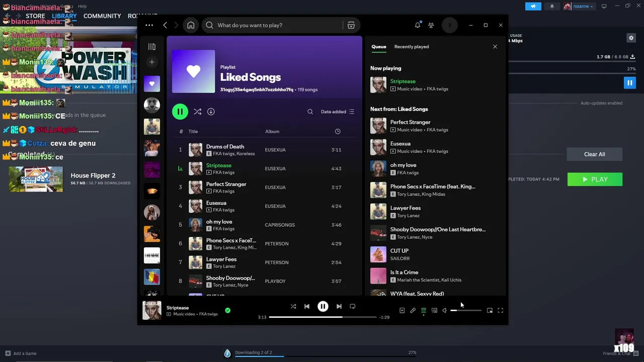Go back with Spotify's left arrow

point(165,25)
